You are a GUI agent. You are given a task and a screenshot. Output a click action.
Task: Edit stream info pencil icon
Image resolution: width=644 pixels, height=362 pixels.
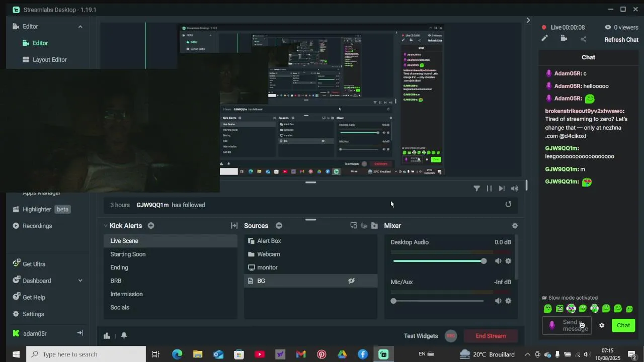tap(544, 38)
